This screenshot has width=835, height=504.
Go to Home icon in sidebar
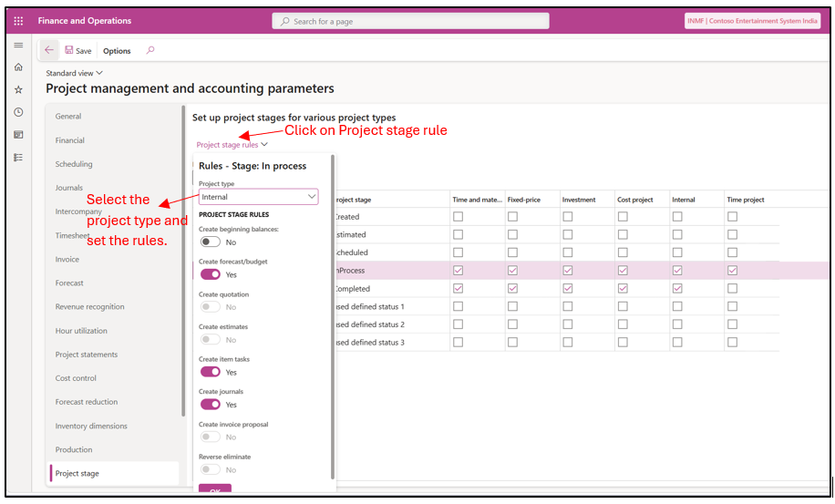[x=18, y=67]
